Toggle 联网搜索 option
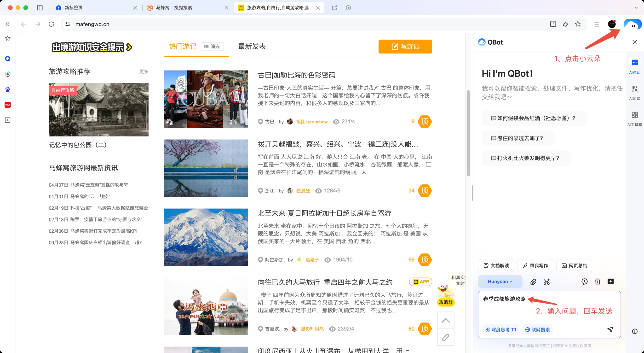This screenshot has width=644, height=353. pyautogui.click(x=537, y=329)
